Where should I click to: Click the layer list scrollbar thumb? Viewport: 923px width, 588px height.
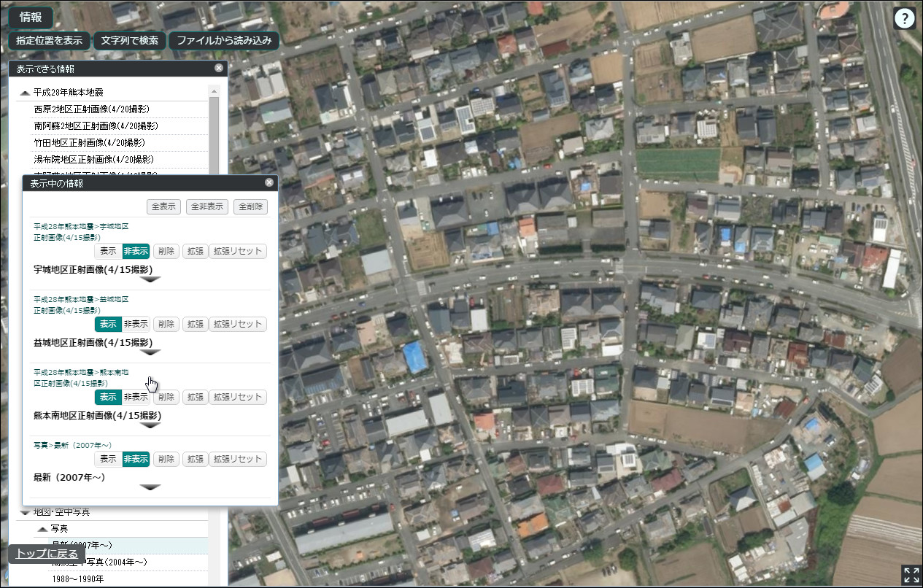tap(214, 136)
